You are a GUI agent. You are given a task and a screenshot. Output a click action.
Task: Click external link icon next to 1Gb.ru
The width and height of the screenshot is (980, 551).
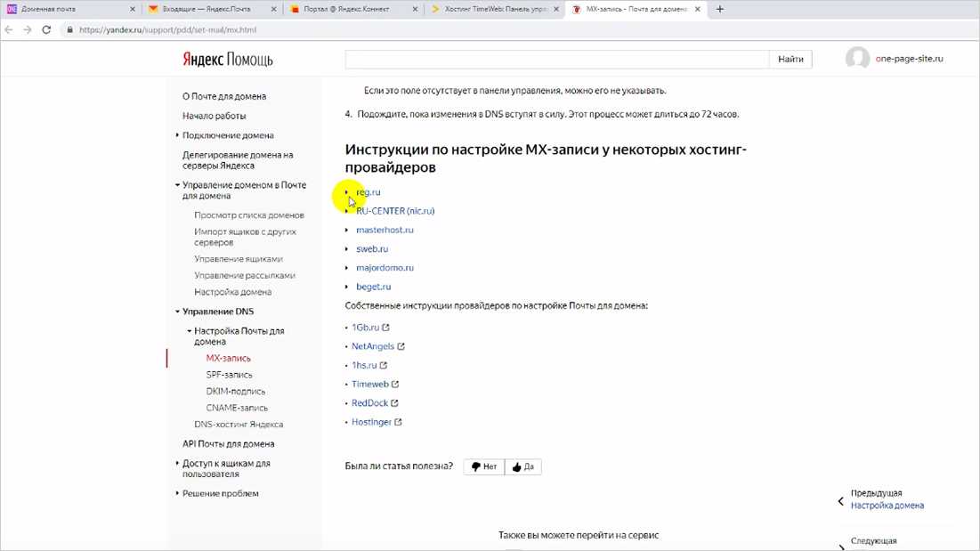point(385,328)
